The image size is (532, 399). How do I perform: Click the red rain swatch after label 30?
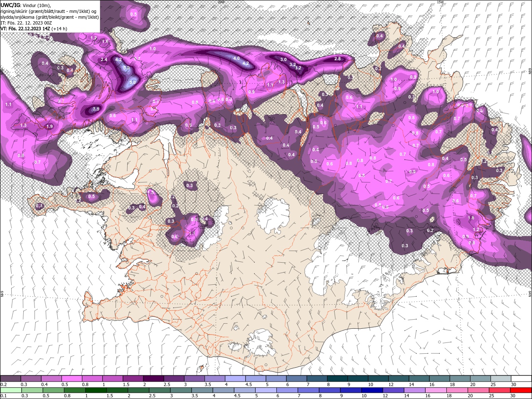click(x=521, y=390)
